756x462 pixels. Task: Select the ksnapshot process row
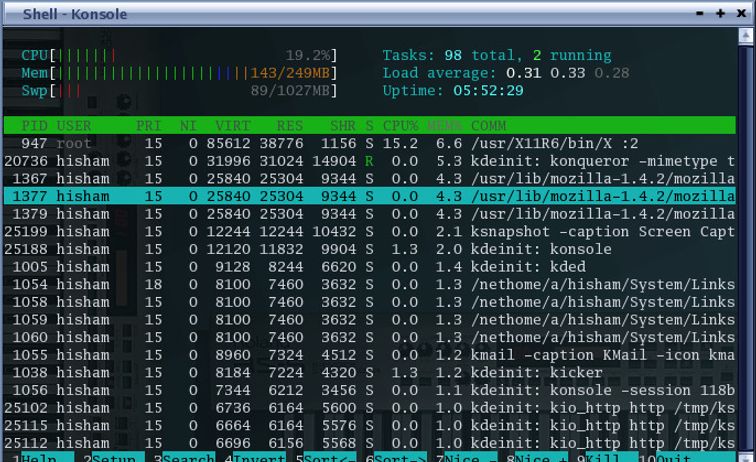[370, 232]
